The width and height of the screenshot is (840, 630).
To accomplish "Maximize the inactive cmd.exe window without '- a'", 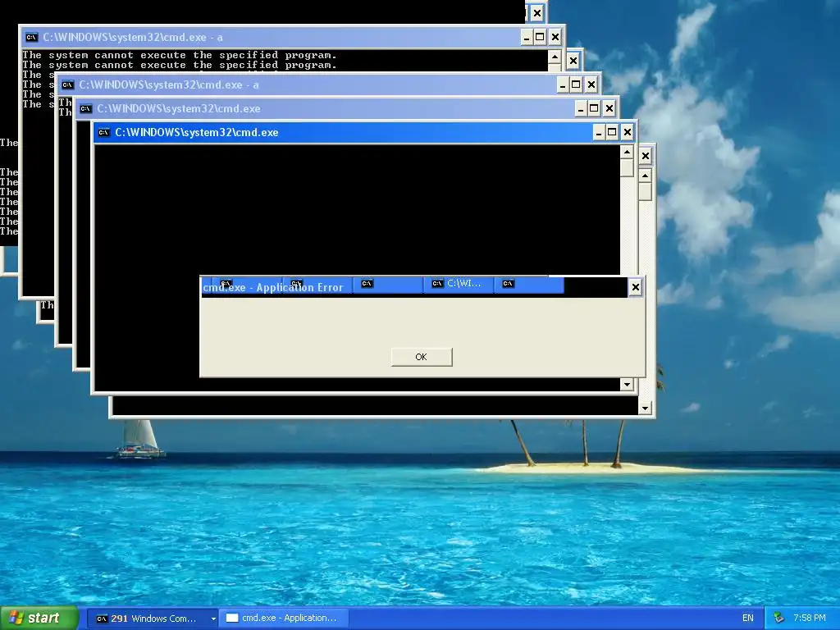I will tap(594, 109).
